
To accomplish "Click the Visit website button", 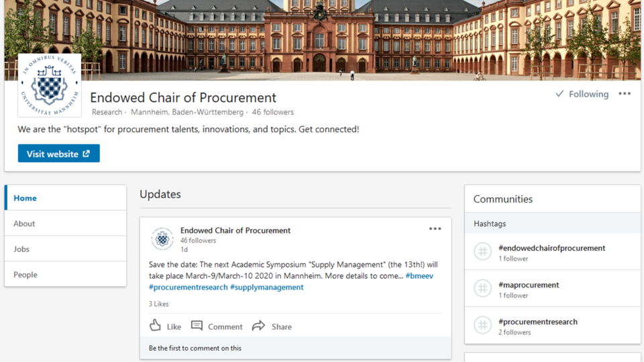I will pos(59,154).
